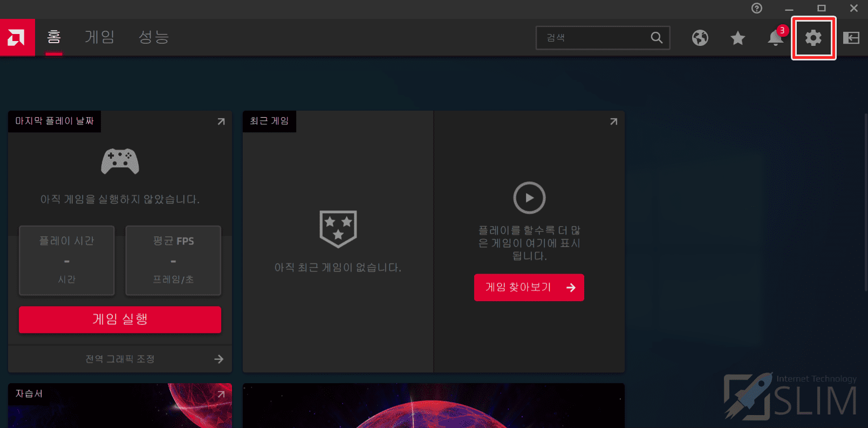Viewport: 868px width, 428px height.
Task: Switch to the 홈 tab
Action: (54, 37)
